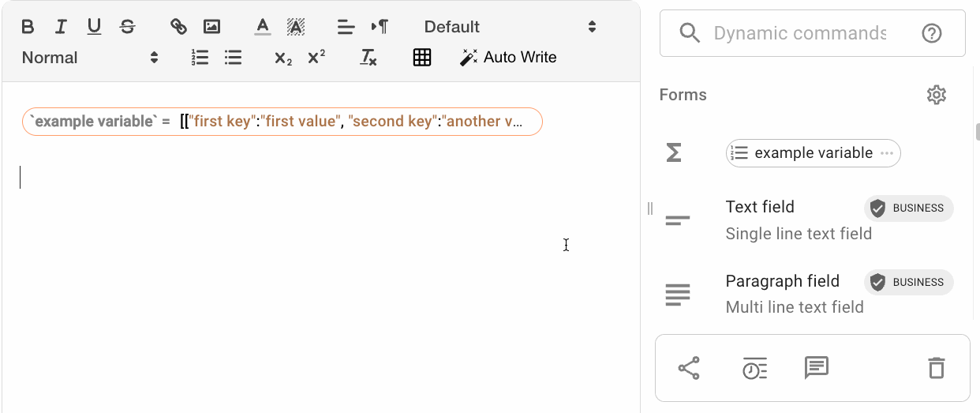Click the Text field BUSINESS badge

[909, 208]
